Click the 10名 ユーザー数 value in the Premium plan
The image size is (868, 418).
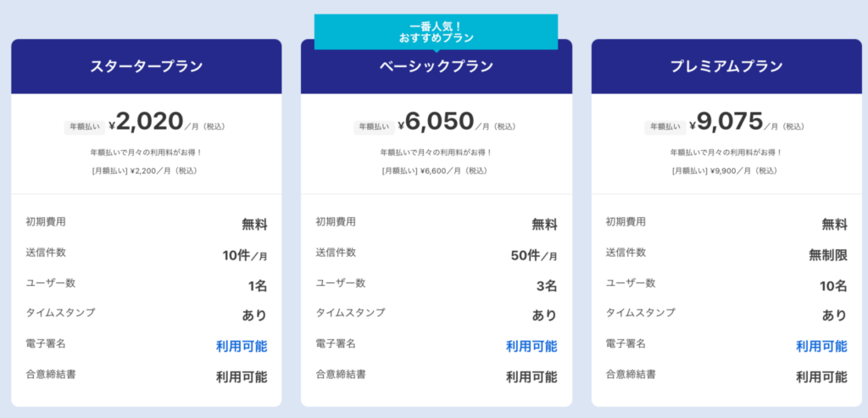(x=834, y=287)
